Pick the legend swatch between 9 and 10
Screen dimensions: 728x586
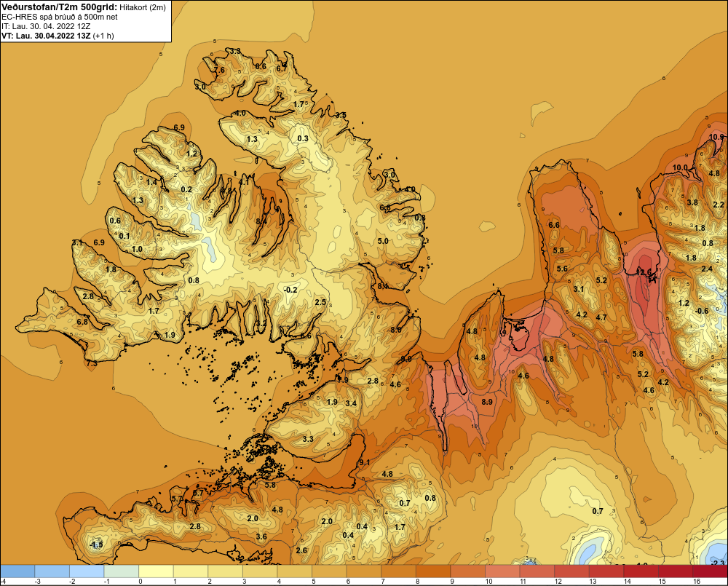[468, 571]
